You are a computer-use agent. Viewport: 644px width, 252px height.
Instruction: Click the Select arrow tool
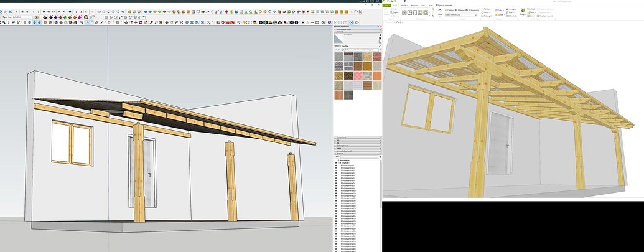88,22
